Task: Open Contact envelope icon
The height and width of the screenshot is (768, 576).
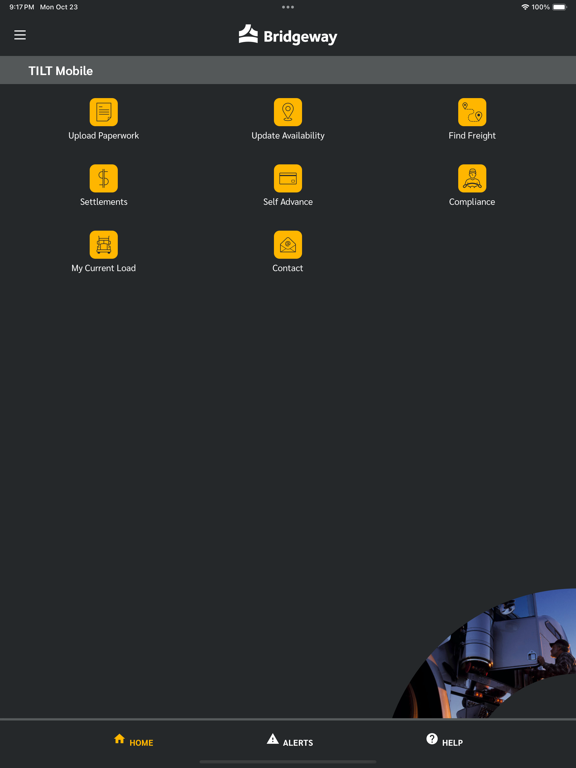Action: (288, 244)
